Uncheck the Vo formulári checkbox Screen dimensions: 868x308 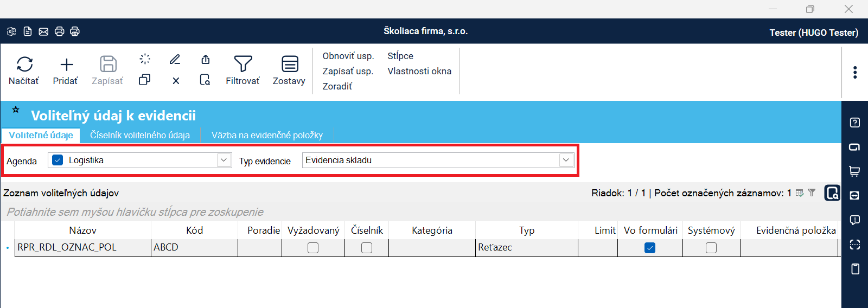650,248
